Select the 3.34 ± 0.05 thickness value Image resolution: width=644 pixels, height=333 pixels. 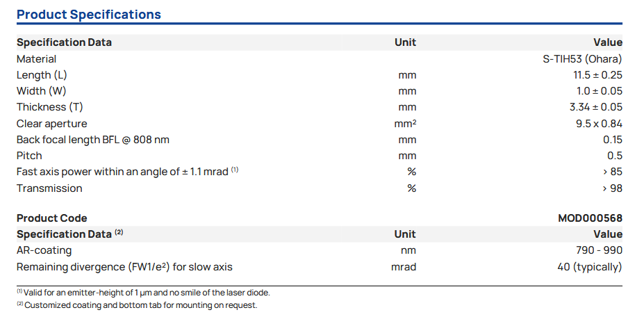(595, 107)
